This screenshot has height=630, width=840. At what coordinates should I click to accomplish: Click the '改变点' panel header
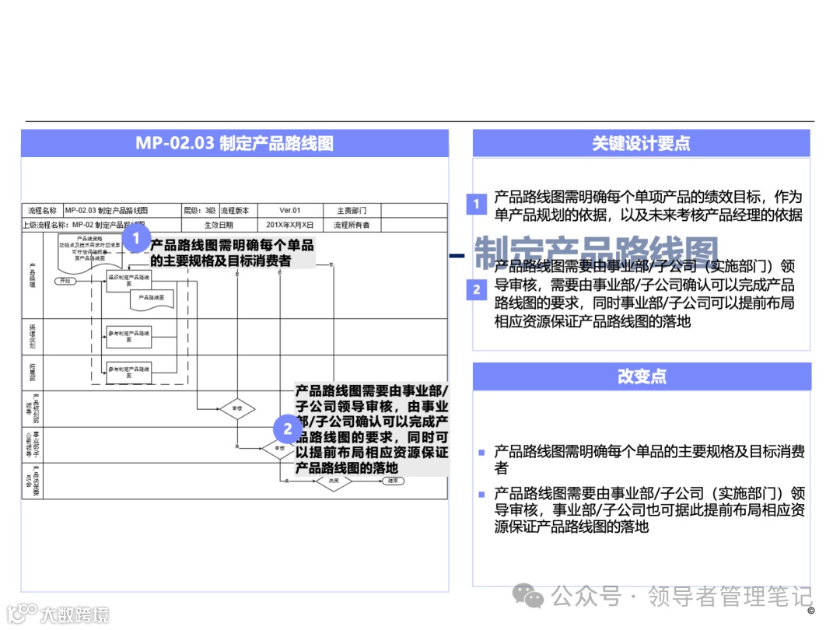(x=642, y=376)
